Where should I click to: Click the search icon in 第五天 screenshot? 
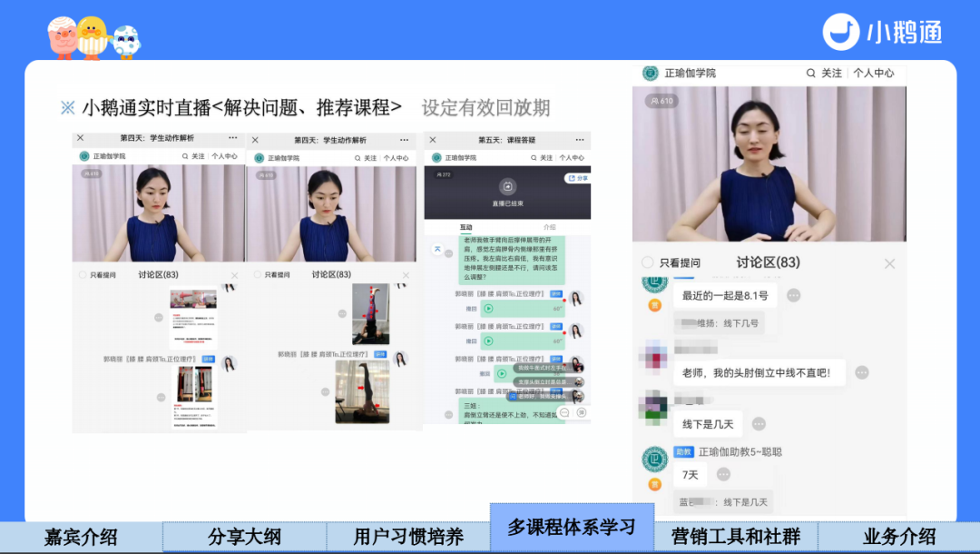pyautogui.click(x=534, y=157)
